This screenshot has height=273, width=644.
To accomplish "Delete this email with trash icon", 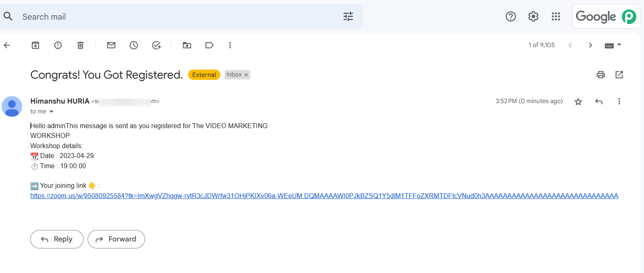I will (x=81, y=45).
